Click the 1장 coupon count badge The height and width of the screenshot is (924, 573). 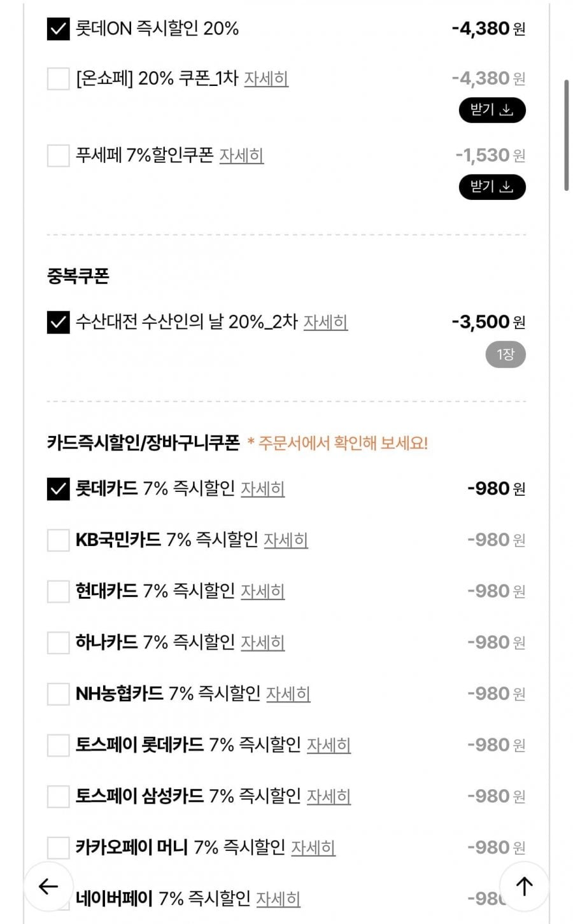point(506,354)
